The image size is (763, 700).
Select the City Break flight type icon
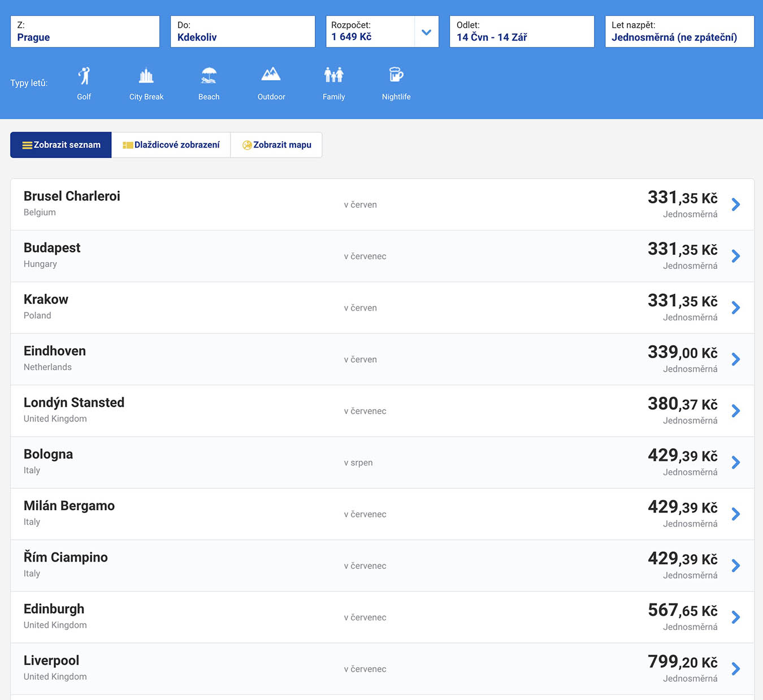pyautogui.click(x=146, y=75)
